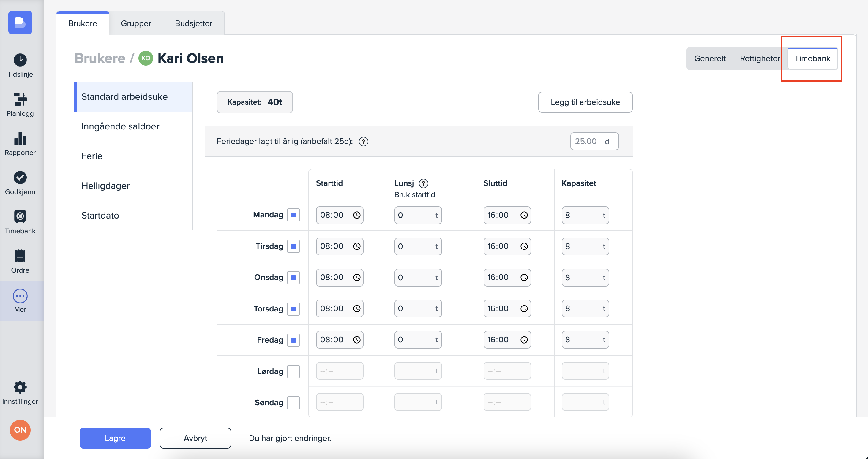Click the Lagre button
Viewport: 868px width, 459px height.
[x=115, y=438]
